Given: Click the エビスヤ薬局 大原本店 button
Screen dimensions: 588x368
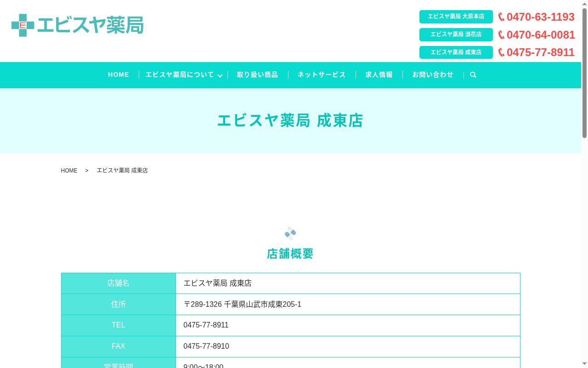Looking at the screenshot, I should coord(456,17).
